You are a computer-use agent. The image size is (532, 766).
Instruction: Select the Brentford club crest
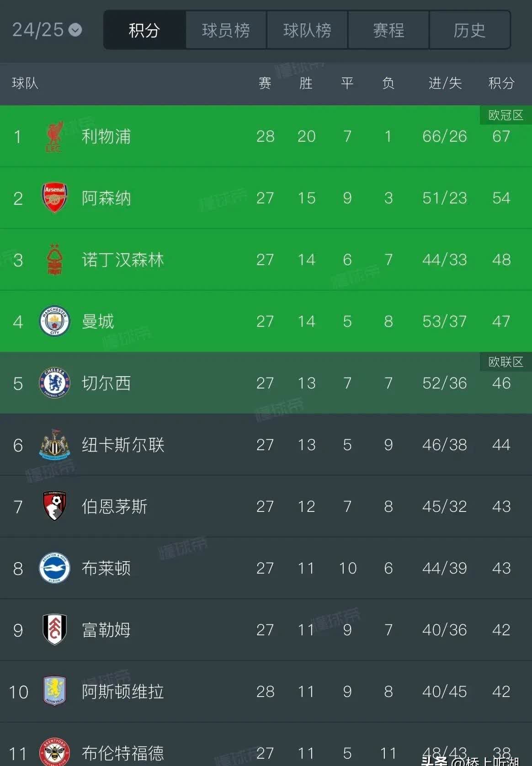(x=54, y=752)
